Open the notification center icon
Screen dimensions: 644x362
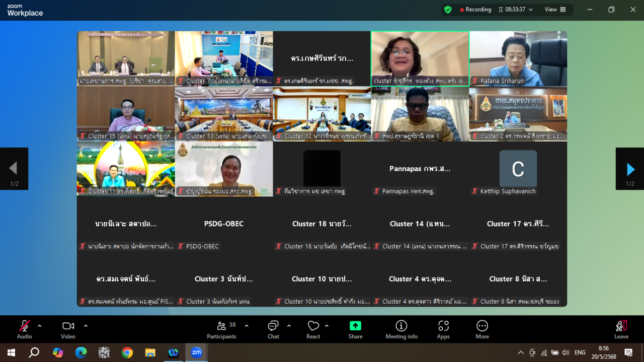[x=628, y=352]
